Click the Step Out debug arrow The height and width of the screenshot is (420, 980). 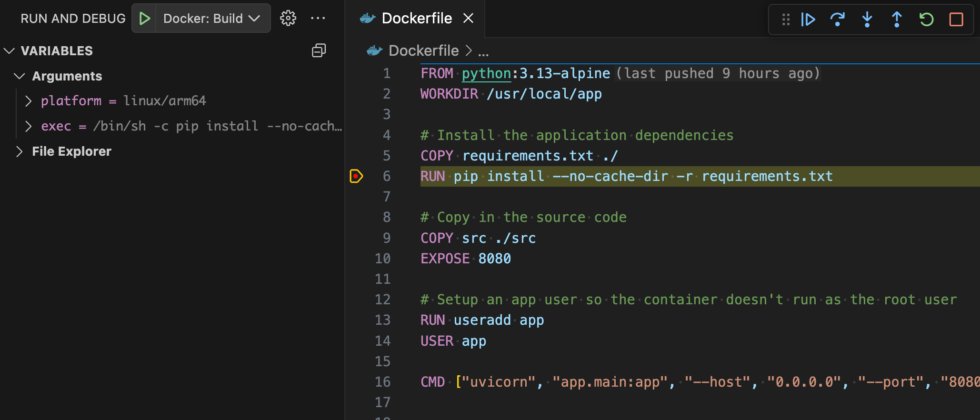click(x=896, y=20)
